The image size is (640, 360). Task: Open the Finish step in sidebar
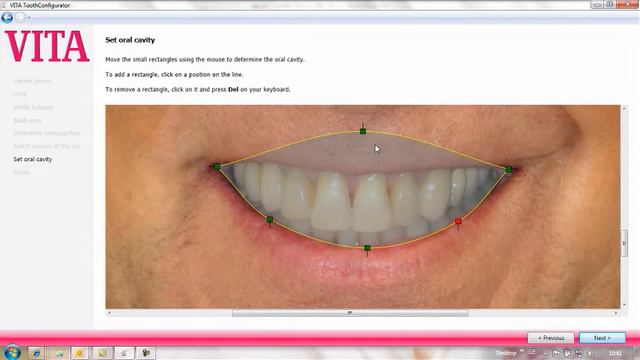pyautogui.click(x=21, y=172)
